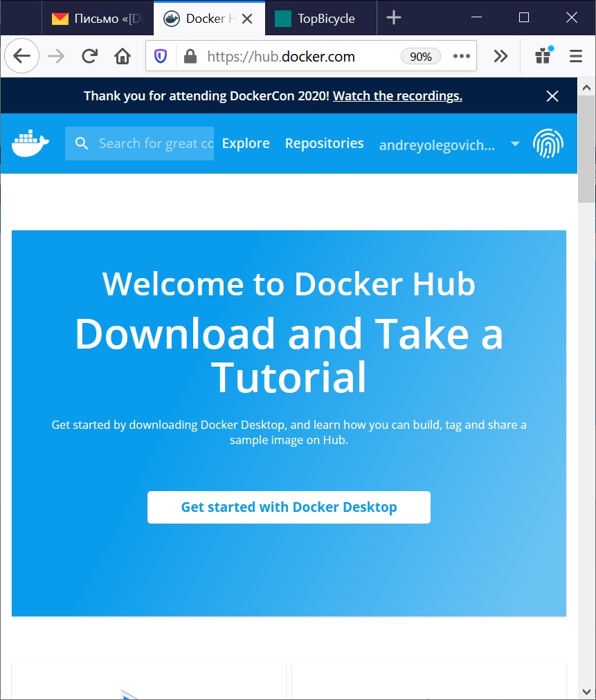Click the TopBicycle tab green favicon
This screenshot has height=700, width=596.
click(x=283, y=19)
